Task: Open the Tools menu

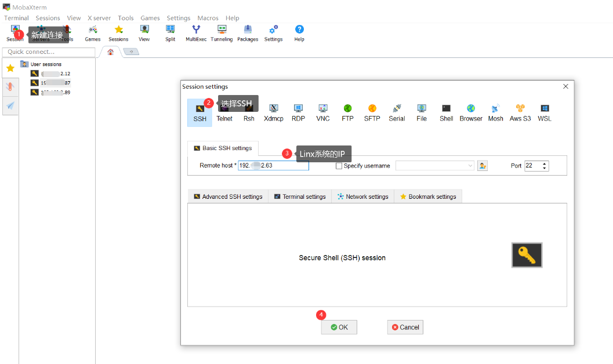Action: pos(126,18)
